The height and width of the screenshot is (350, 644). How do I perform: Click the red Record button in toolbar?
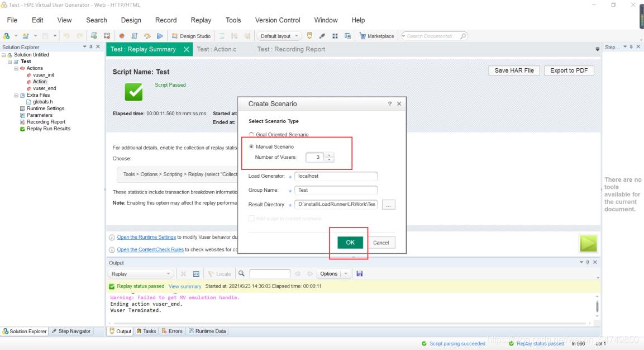[x=121, y=36]
